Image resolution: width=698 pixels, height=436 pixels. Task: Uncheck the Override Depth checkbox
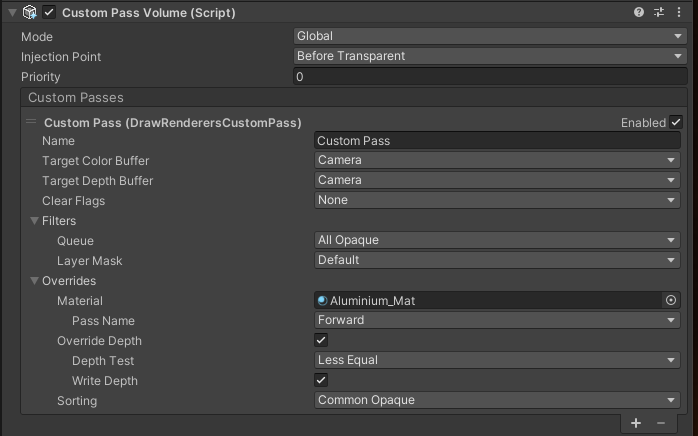(321, 340)
